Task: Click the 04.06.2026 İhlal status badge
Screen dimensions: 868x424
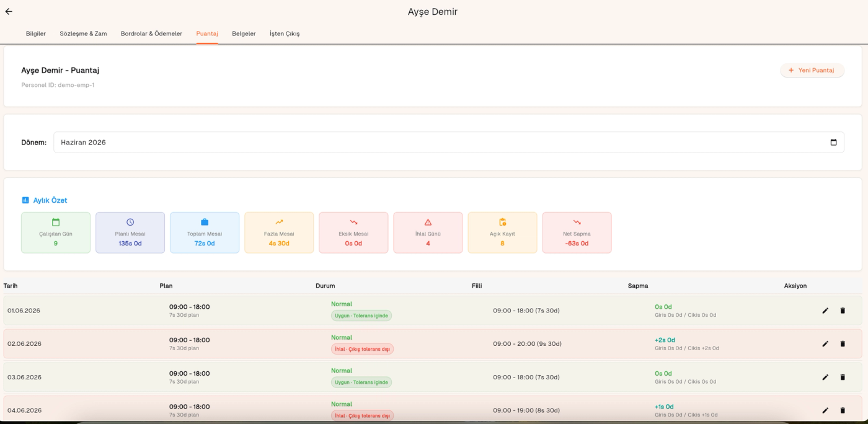Action: pos(362,415)
